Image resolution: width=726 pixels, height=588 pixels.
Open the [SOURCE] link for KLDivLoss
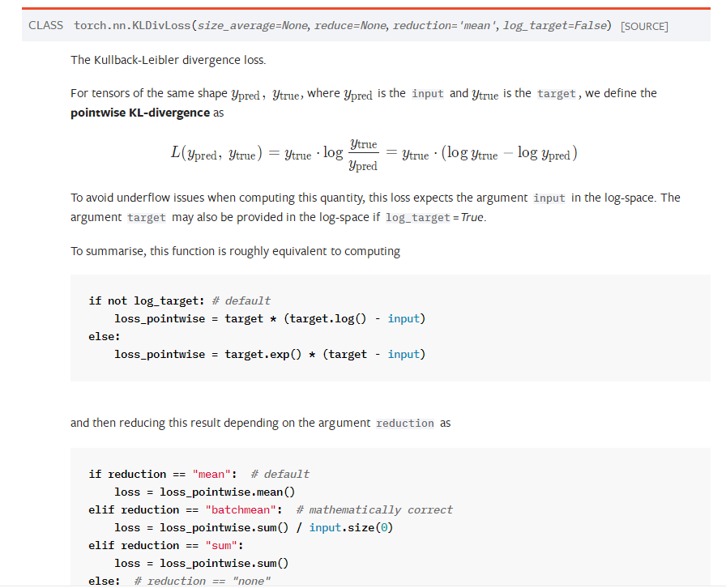[x=644, y=27]
